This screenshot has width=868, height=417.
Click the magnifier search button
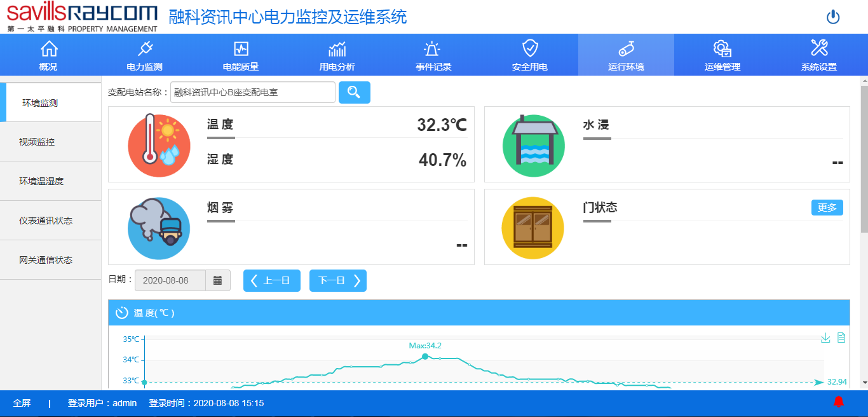tap(355, 92)
